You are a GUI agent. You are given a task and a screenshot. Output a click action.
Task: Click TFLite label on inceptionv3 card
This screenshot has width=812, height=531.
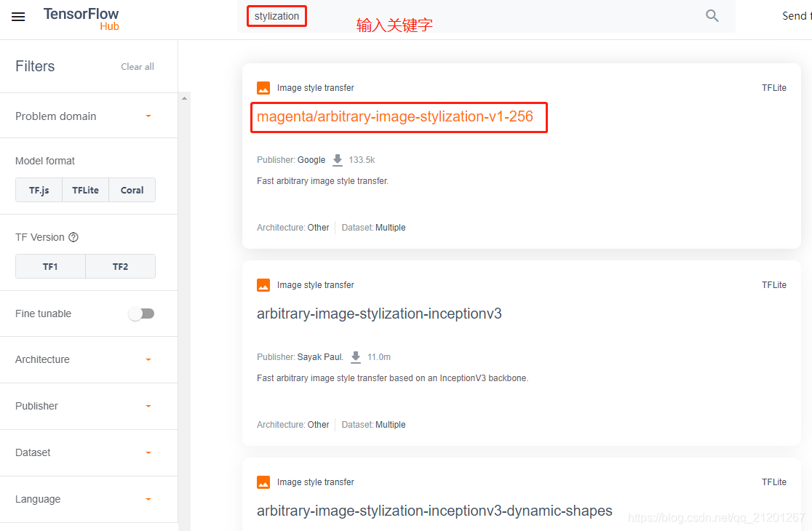pyautogui.click(x=773, y=285)
